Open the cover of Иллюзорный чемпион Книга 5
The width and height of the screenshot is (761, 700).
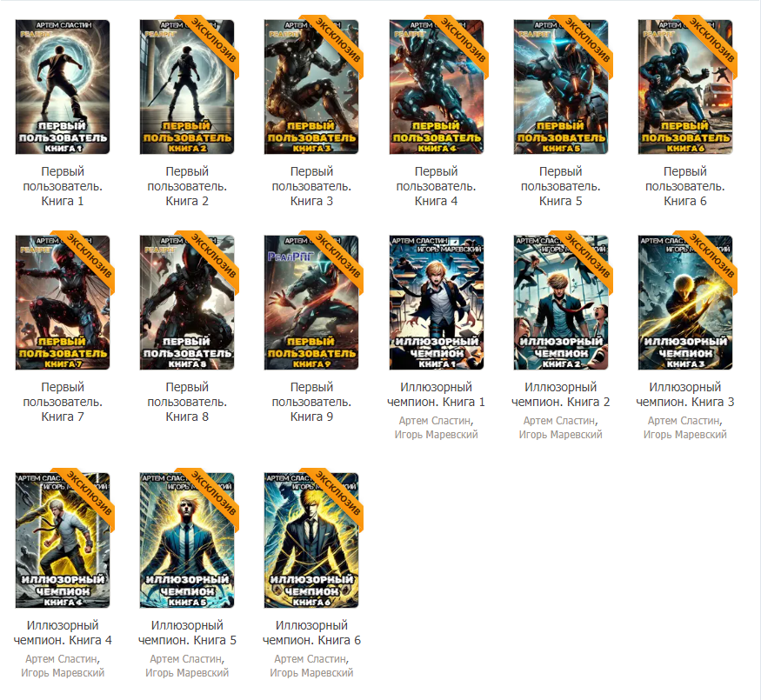(x=187, y=540)
